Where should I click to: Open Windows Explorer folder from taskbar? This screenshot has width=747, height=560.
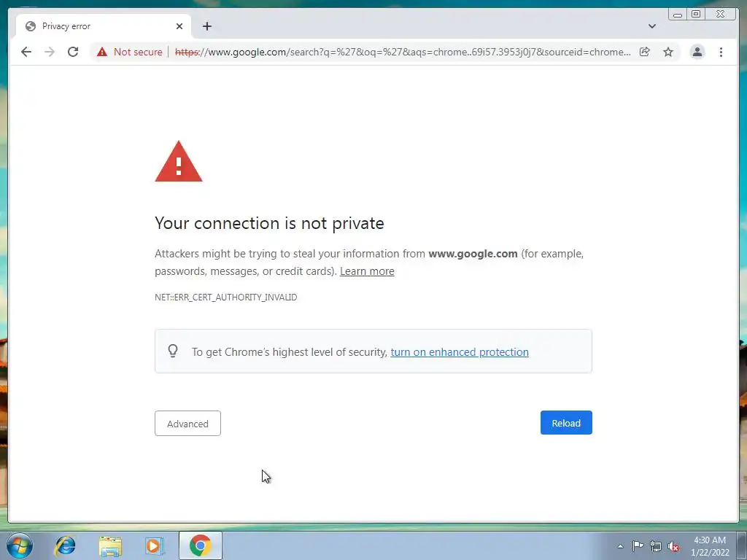coord(110,545)
